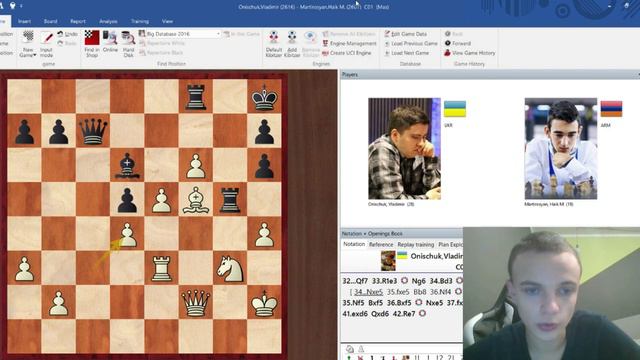Load Next Game
The image size is (640, 360).
coord(407,53)
